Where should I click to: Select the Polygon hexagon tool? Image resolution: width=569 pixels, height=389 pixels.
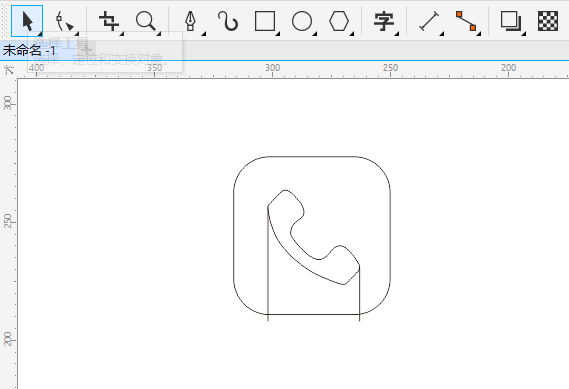click(x=339, y=21)
